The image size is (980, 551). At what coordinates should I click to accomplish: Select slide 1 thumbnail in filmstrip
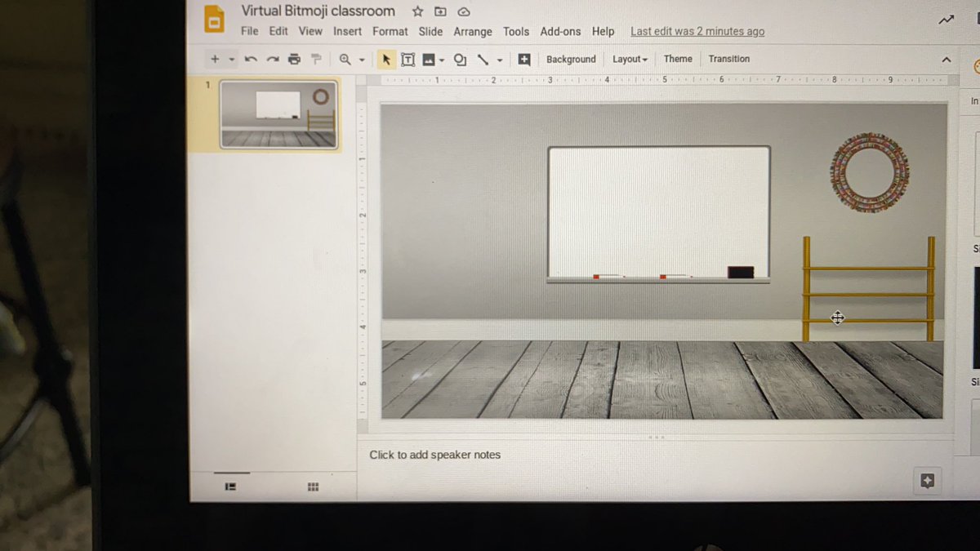[278, 114]
